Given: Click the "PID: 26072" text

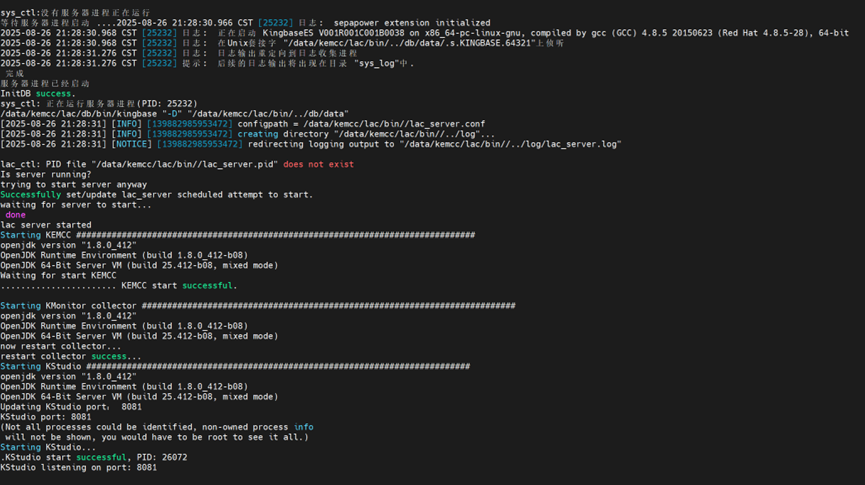Looking at the screenshot, I should pos(161,457).
